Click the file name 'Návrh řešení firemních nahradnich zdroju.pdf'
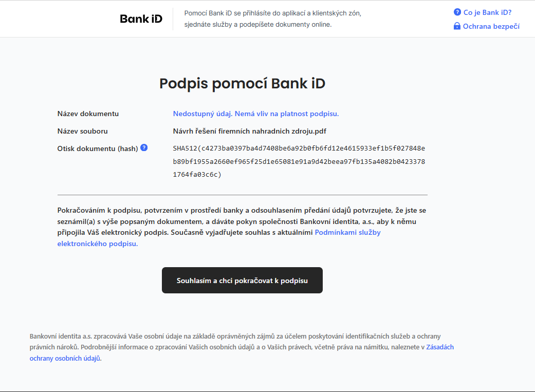The height and width of the screenshot is (392, 535). click(x=249, y=131)
